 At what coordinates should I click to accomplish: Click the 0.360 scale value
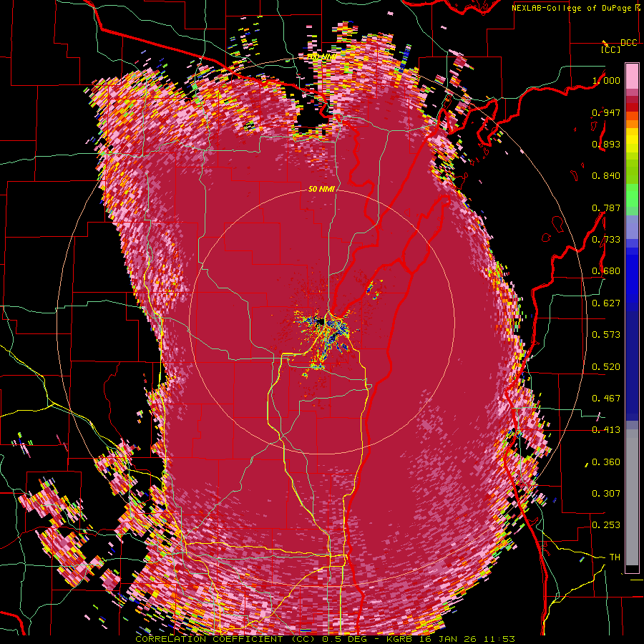(x=606, y=462)
